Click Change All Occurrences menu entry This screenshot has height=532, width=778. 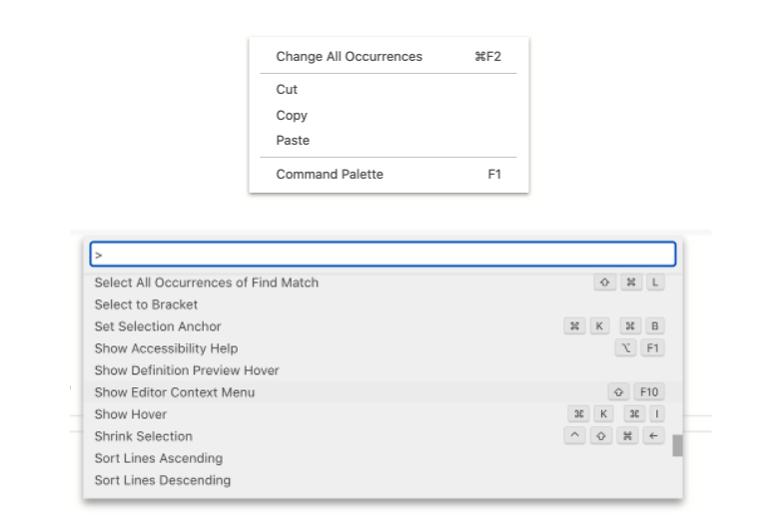[x=349, y=57]
